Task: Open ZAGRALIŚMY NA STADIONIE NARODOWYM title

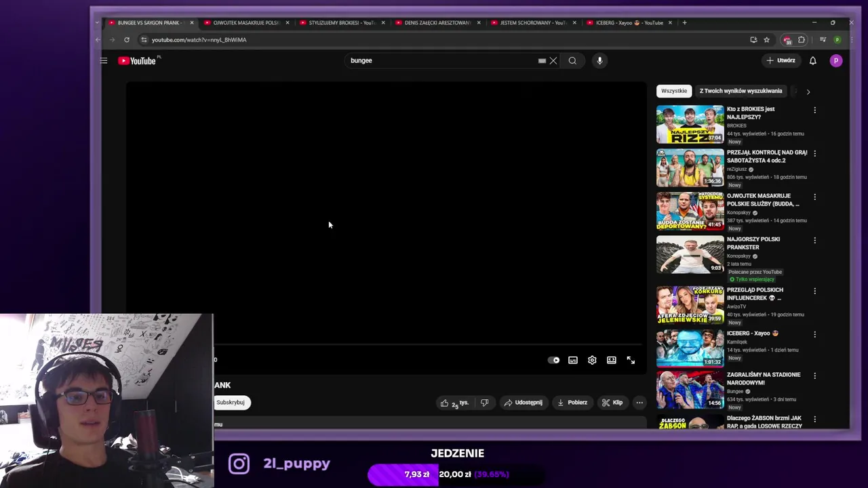Action: 764,378
